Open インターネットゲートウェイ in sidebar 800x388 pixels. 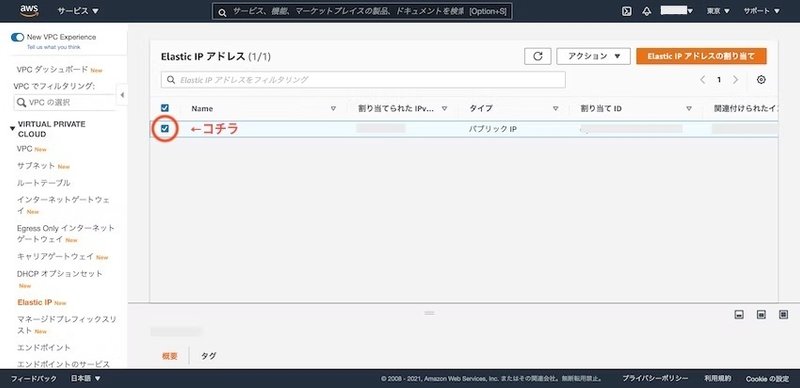coord(63,205)
